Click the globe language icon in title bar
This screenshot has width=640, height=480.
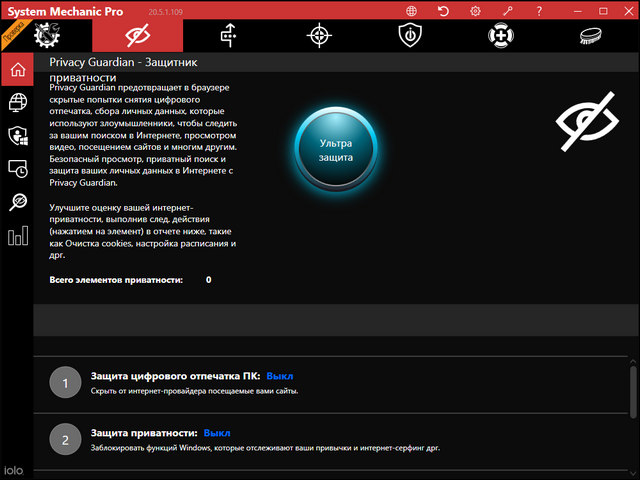pos(411,11)
